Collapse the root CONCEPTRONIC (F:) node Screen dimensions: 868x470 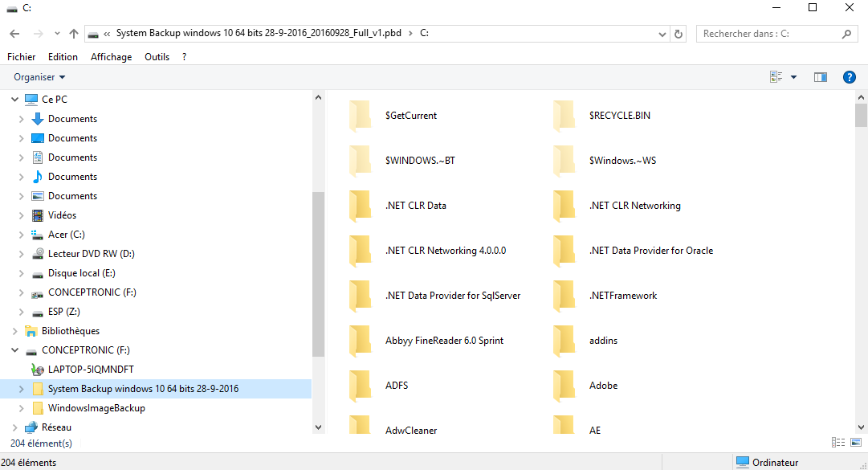coord(15,349)
